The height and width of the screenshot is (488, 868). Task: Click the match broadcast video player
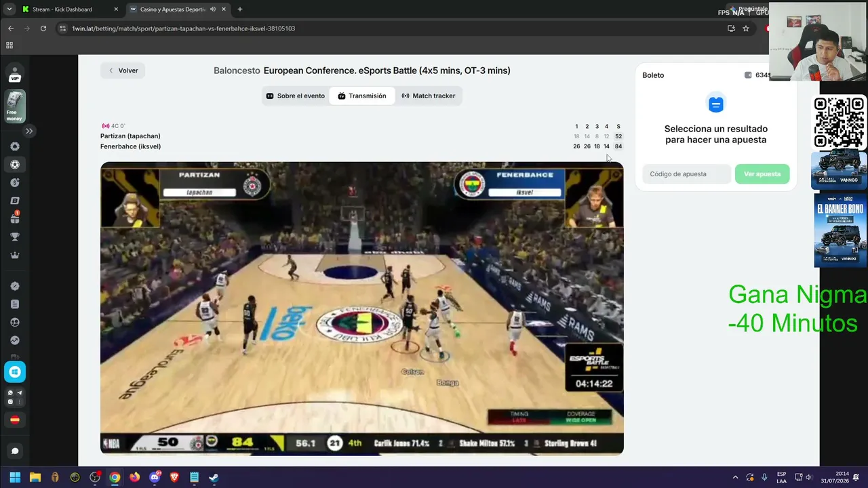coord(362,308)
